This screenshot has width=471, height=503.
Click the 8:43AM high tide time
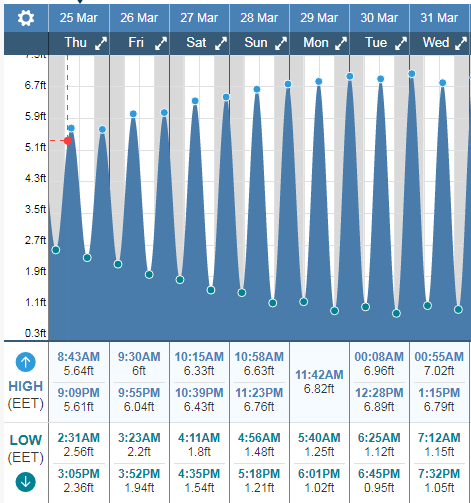79,357
